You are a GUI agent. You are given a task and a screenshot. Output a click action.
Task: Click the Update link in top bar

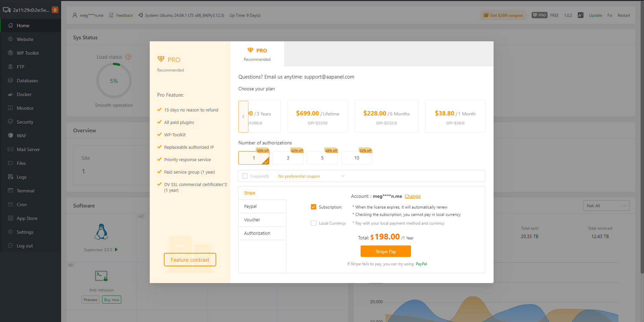tap(595, 15)
